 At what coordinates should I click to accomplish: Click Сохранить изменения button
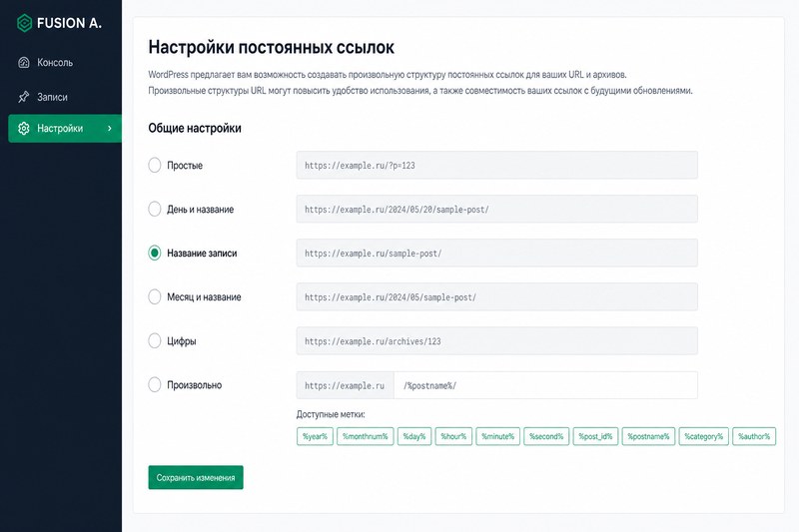(x=196, y=477)
